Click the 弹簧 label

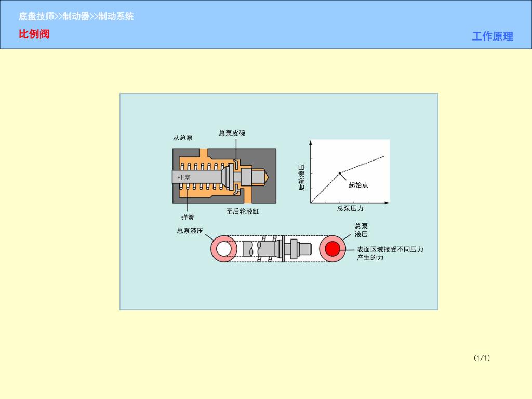click(x=188, y=217)
